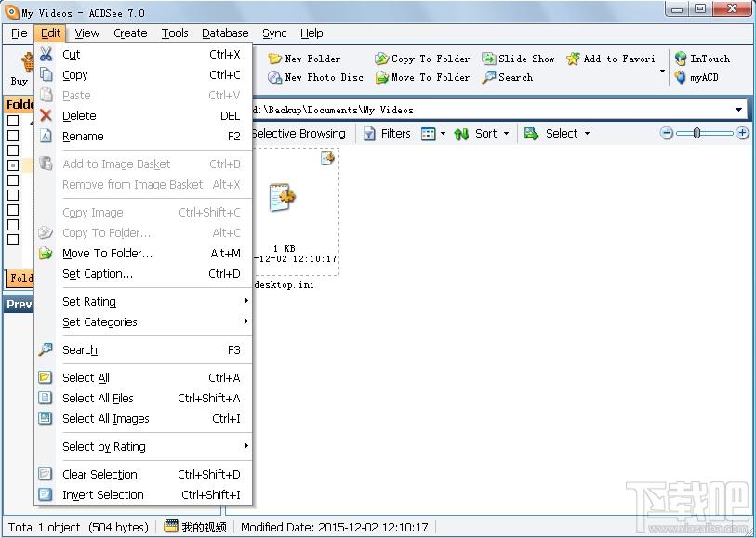Screen dimensions: 756x538
Task: Select the desktop.ini file thumbnail
Action: tap(295, 212)
